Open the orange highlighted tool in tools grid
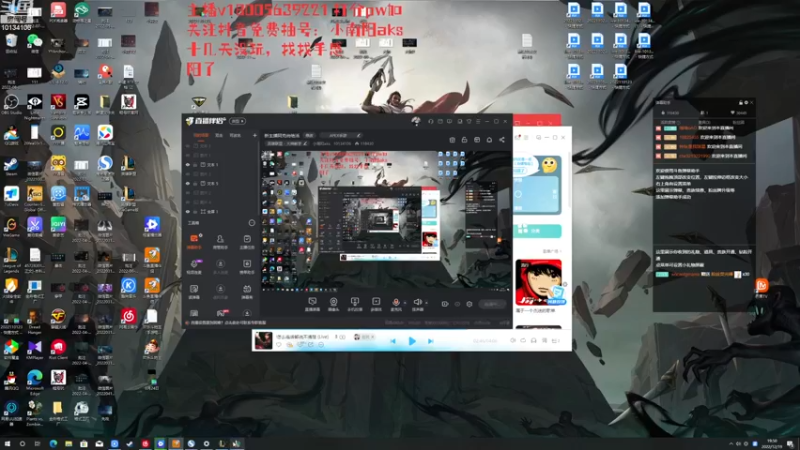 [x=194, y=242]
